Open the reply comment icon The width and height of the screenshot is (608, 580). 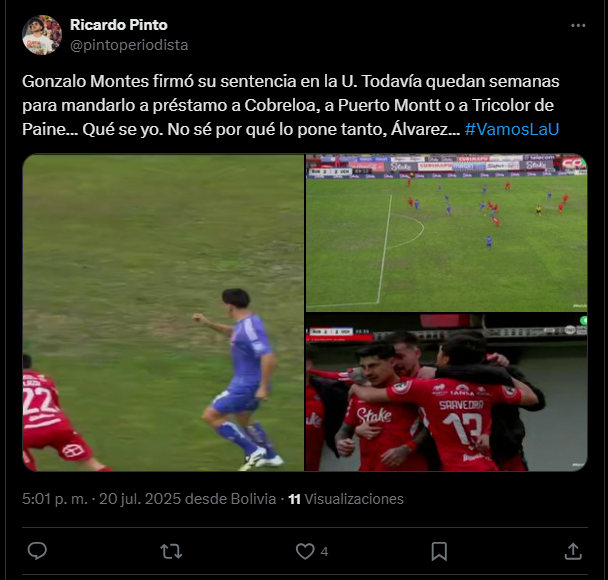(37, 551)
